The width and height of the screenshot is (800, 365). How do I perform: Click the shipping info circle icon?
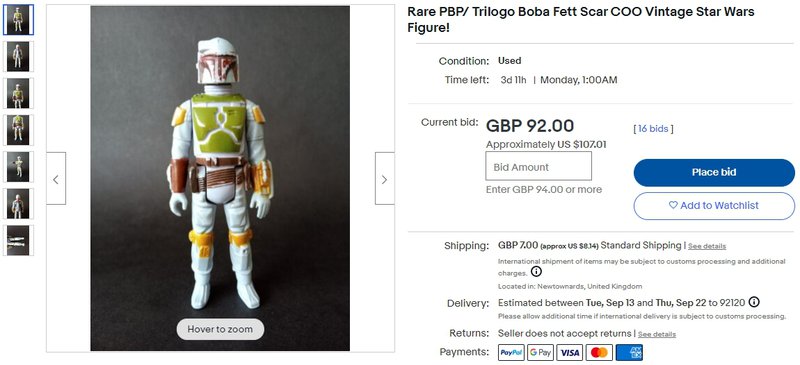pyautogui.click(x=536, y=272)
